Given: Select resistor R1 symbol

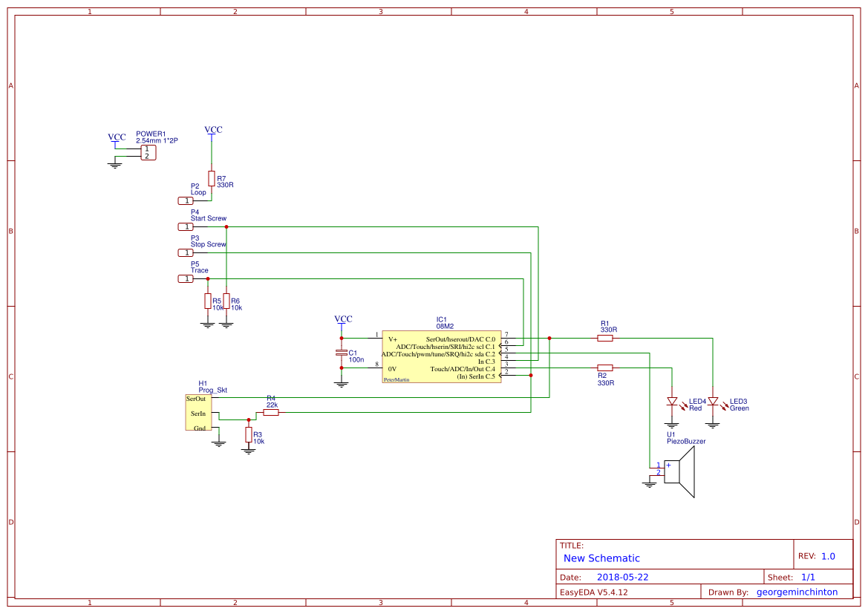Looking at the screenshot, I should (605, 339).
